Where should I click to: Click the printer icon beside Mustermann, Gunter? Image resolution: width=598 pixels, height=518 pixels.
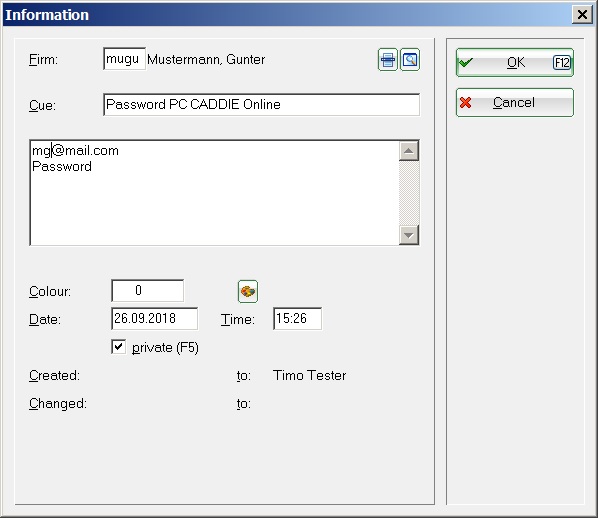point(387,60)
